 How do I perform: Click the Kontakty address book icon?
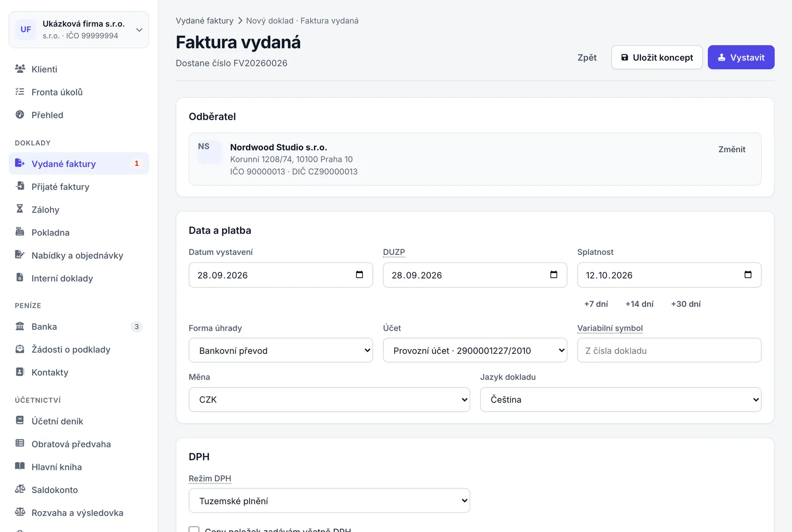click(20, 372)
